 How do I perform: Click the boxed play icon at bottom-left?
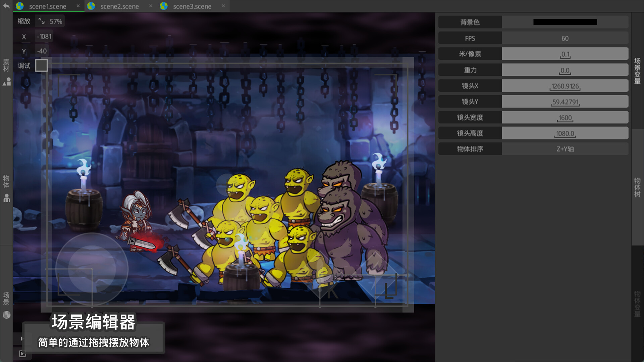pyautogui.click(x=22, y=354)
